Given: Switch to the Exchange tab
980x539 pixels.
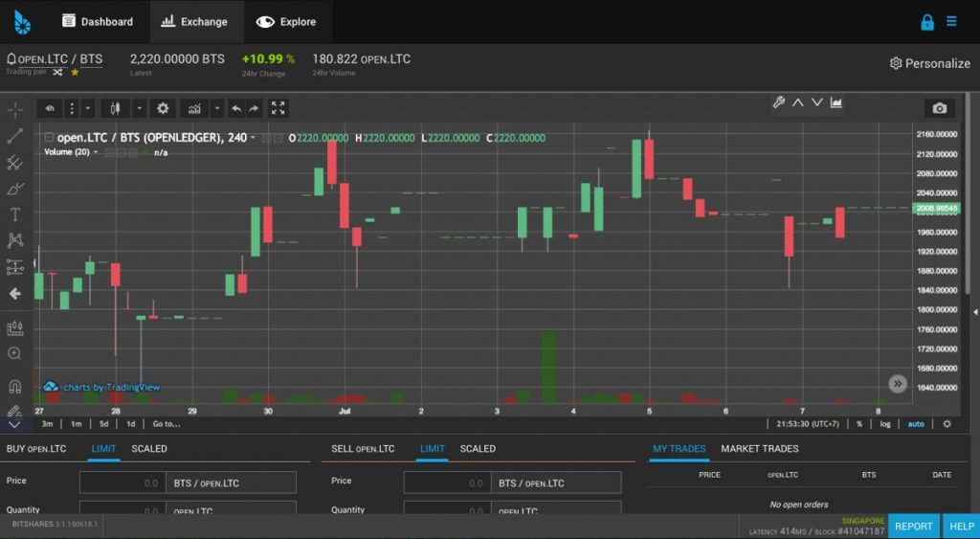Looking at the screenshot, I should tap(195, 22).
